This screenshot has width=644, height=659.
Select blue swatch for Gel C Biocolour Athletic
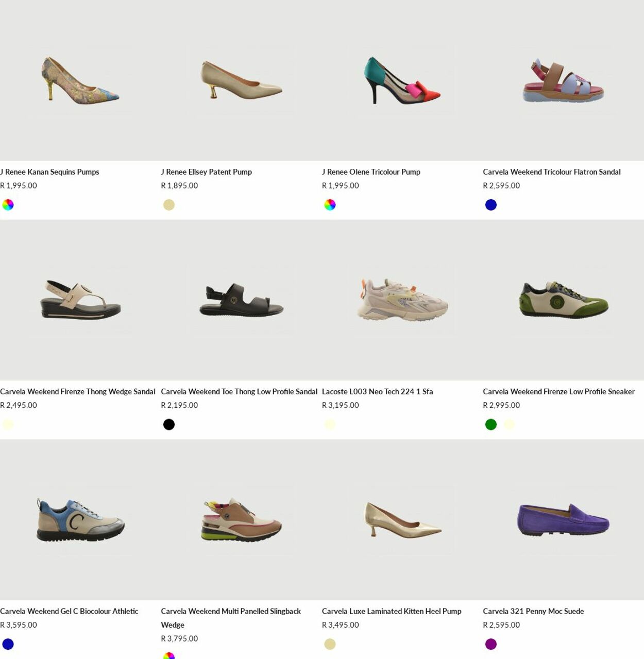(x=8, y=645)
